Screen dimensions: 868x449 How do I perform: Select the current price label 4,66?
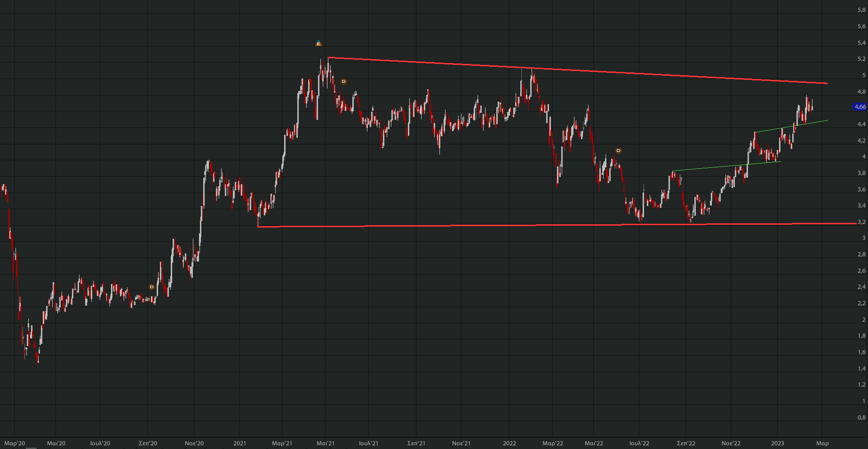point(860,107)
